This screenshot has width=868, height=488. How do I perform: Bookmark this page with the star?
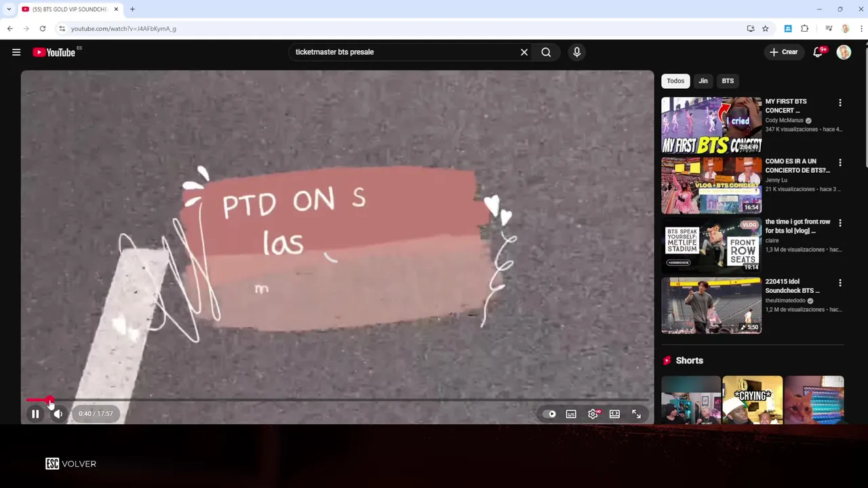coord(766,28)
